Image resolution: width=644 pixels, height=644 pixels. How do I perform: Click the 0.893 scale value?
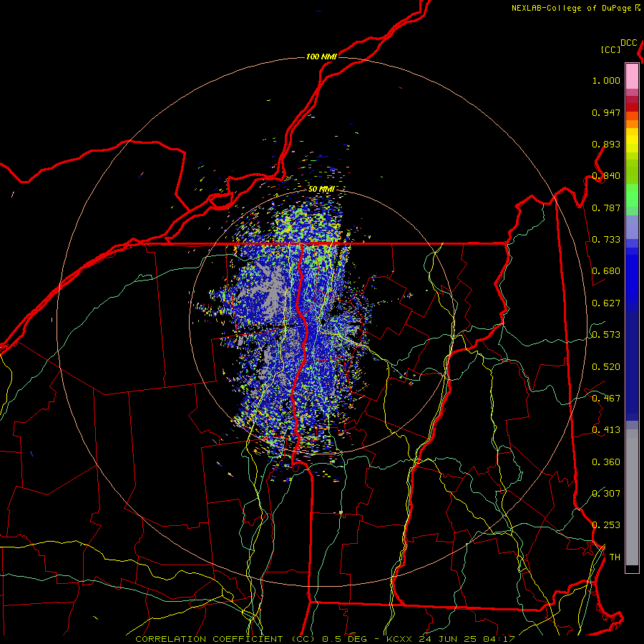click(x=606, y=144)
